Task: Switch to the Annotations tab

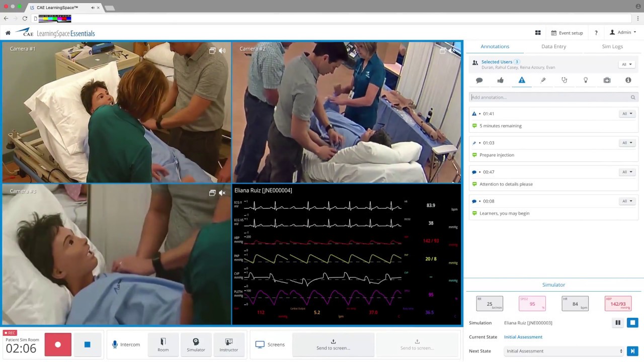Action: click(x=495, y=46)
